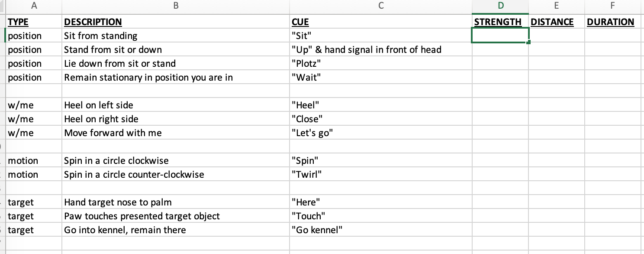
Task: Select the highlighted column D header
Action: (x=500, y=6)
